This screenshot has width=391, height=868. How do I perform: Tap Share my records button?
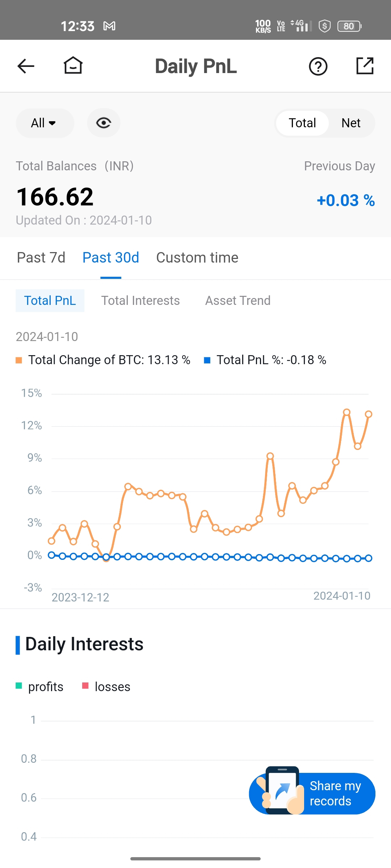click(x=335, y=793)
